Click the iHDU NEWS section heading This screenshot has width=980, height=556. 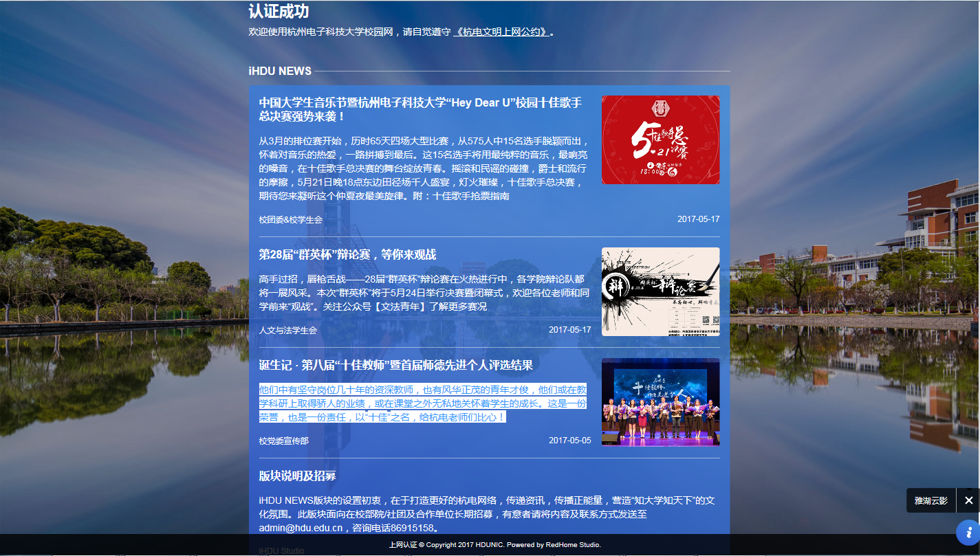pos(280,71)
